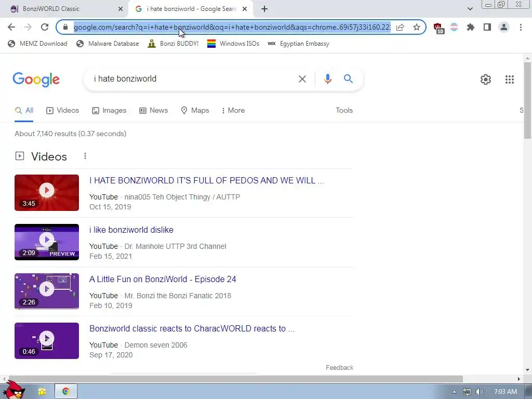Open the Chrome profile avatar

click(504, 27)
